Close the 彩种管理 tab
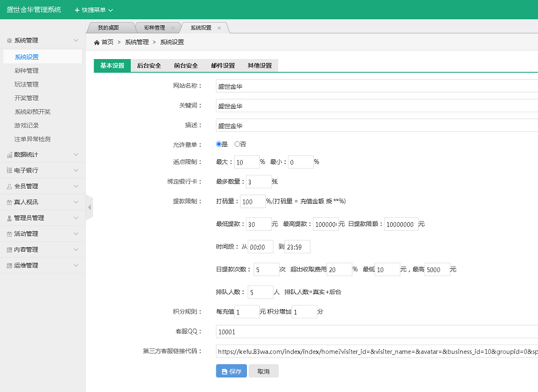This screenshot has height=392, width=538. pos(173,28)
